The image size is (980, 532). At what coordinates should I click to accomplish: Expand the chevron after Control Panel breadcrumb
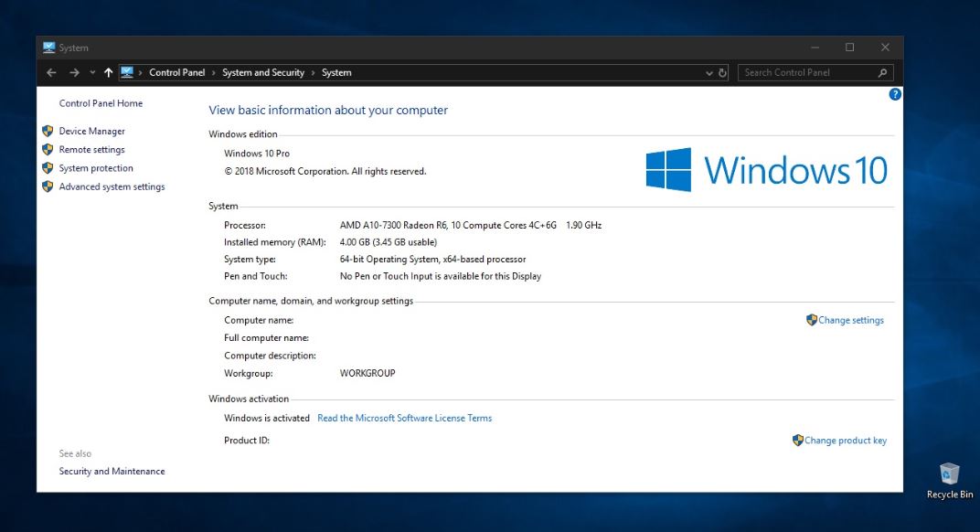(x=214, y=73)
